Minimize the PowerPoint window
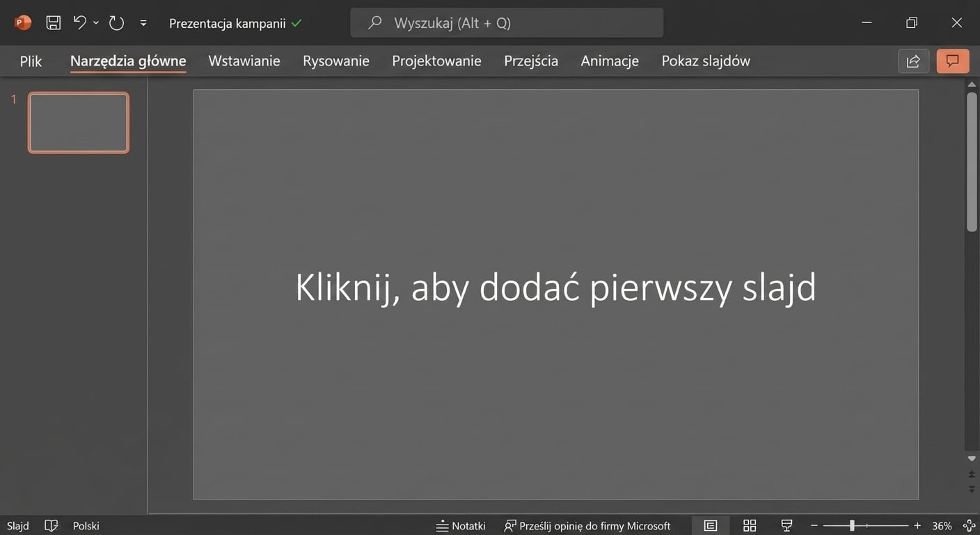 pyautogui.click(x=867, y=23)
